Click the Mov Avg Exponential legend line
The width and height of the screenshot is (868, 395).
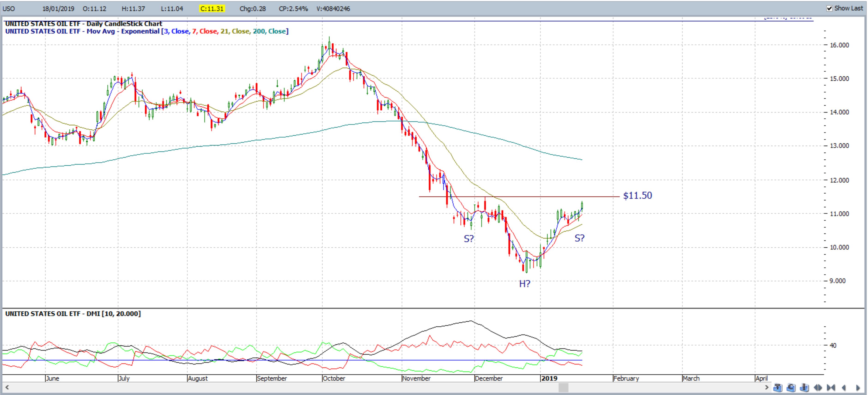[147, 31]
